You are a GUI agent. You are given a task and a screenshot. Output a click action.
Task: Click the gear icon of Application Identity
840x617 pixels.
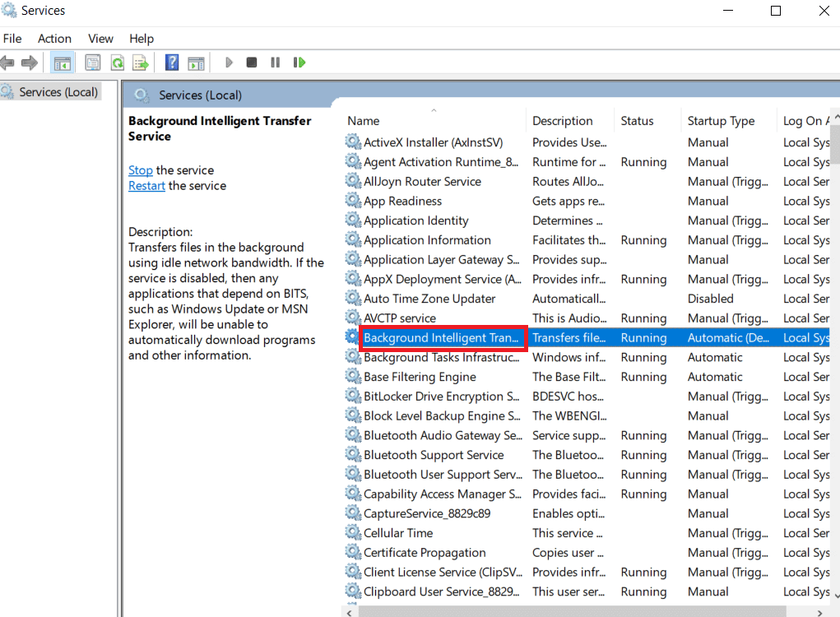tap(352, 220)
